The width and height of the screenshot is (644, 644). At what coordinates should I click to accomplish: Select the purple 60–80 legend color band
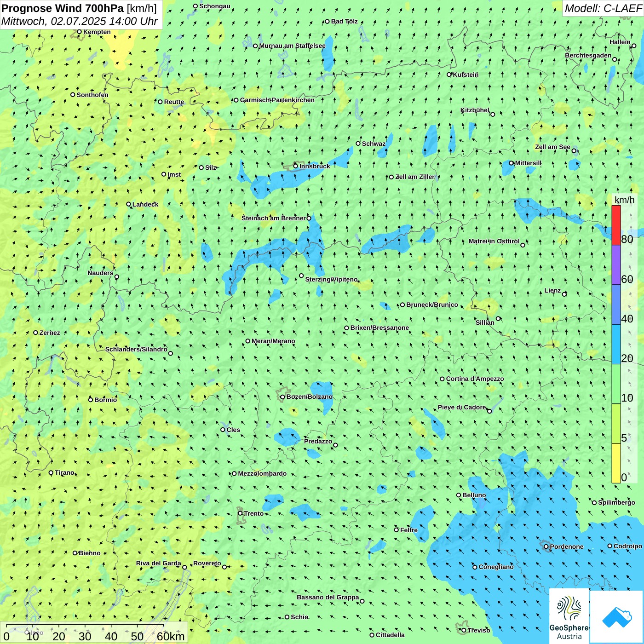tap(616, 265)
